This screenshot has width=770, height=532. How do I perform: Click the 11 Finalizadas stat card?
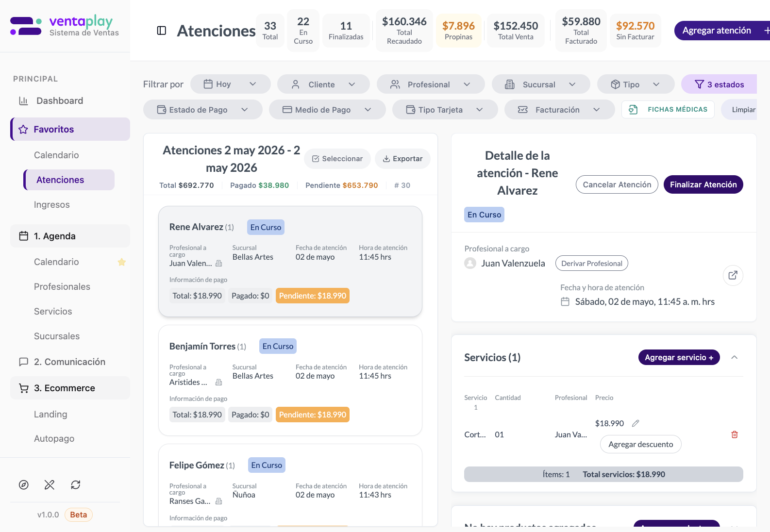click(346, 31)
